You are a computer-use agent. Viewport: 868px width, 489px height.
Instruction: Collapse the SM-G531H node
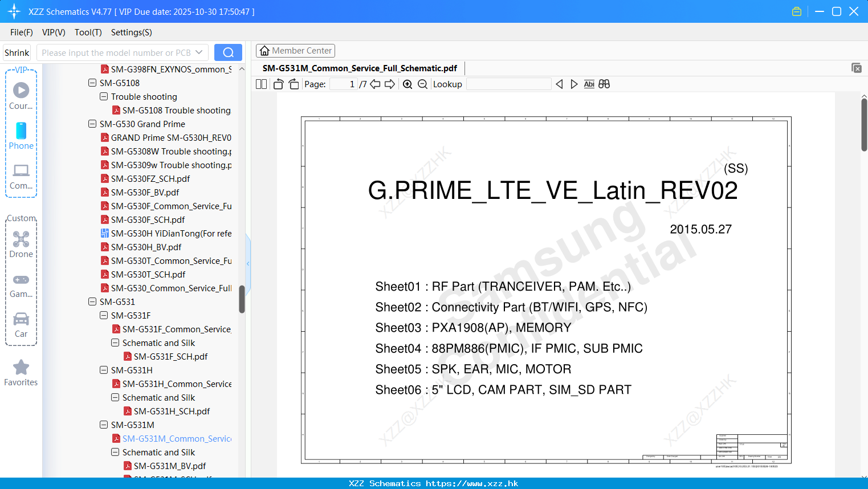click(104, 370)
